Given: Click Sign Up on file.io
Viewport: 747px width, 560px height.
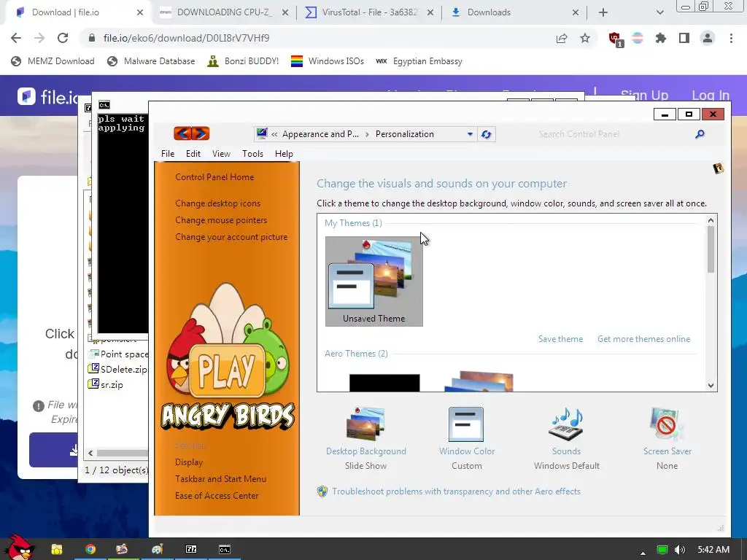Looking at the screenshot, I should (x=645, y=96).
